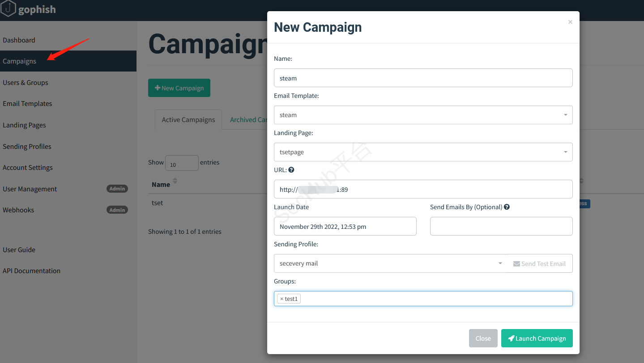644x363 pixels.
Task: Click the URL help question mark icon
Action: [x=291, y=170]
